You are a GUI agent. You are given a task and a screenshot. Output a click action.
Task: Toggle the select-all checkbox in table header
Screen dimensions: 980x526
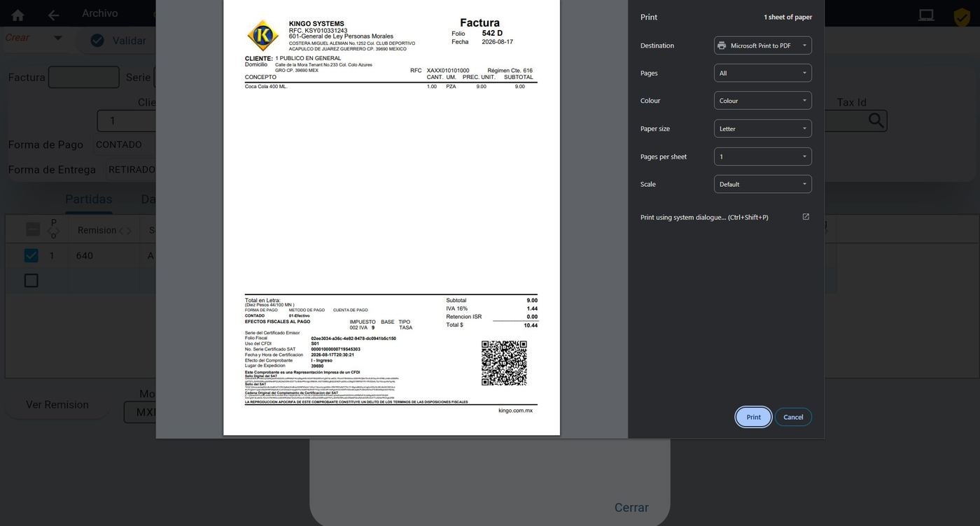pos(32,229)
